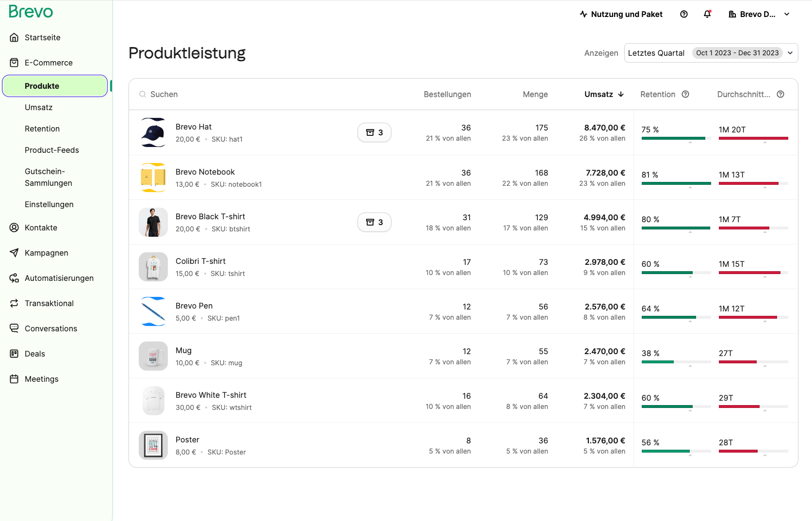The width and height of the screenshot is (812, 521).
Task: Open the help question mark icon in header
Action: pyautogui.click(x=684, y=14)
